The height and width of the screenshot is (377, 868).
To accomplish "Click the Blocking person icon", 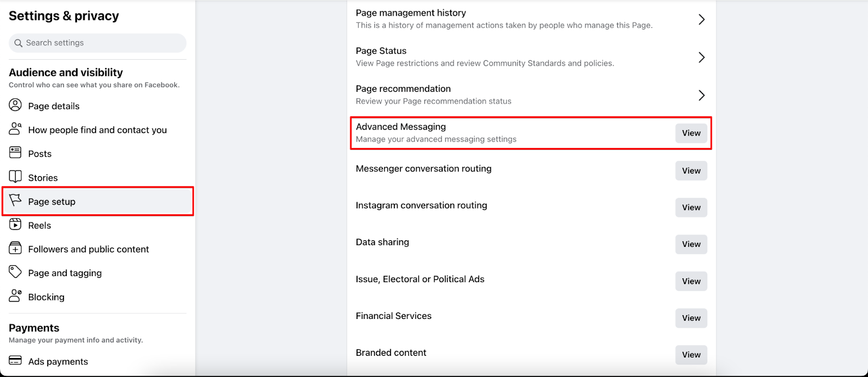I will click(15, 296).
